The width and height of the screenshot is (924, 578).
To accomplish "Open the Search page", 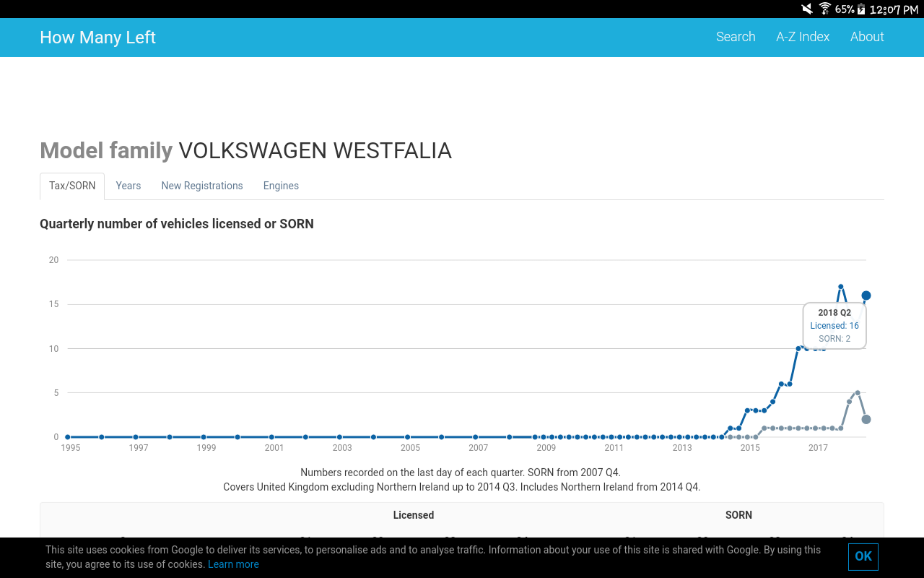I will point(736,37).
